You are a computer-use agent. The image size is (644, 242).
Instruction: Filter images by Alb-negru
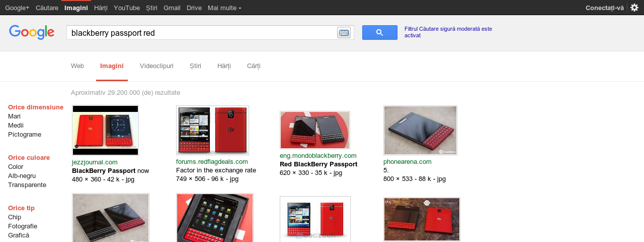pyautogui.click(x=22, y=175)
